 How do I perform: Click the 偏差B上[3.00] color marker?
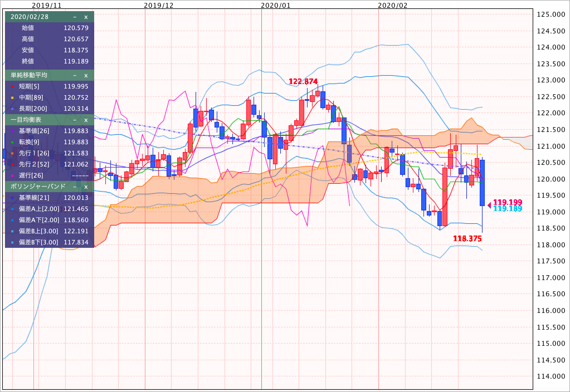tap(12, 232)
